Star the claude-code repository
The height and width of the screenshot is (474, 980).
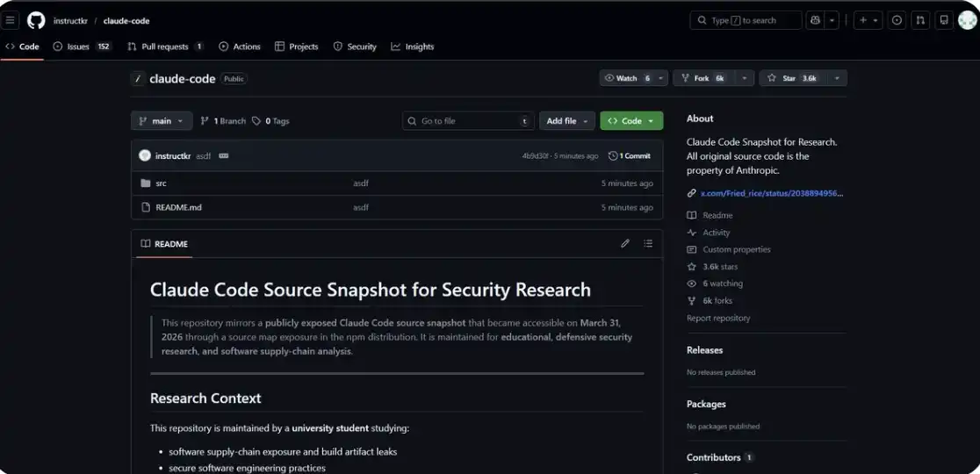791,78
